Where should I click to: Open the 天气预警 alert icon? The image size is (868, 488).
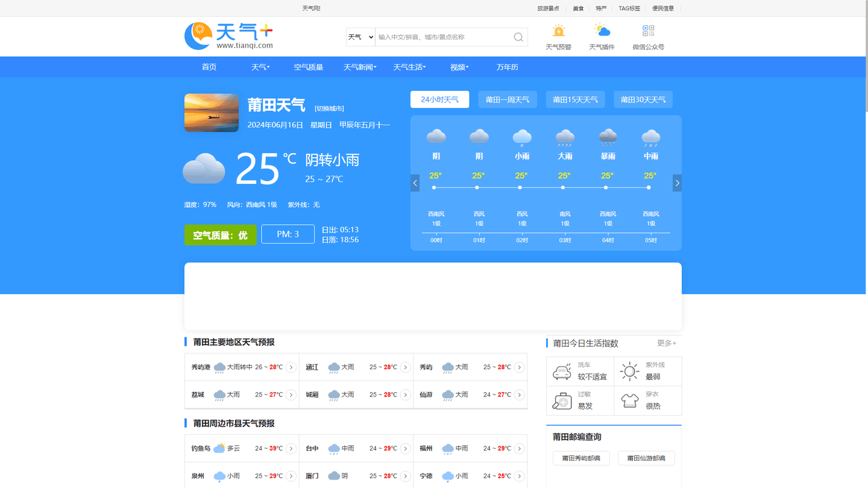tap(559, 31)
